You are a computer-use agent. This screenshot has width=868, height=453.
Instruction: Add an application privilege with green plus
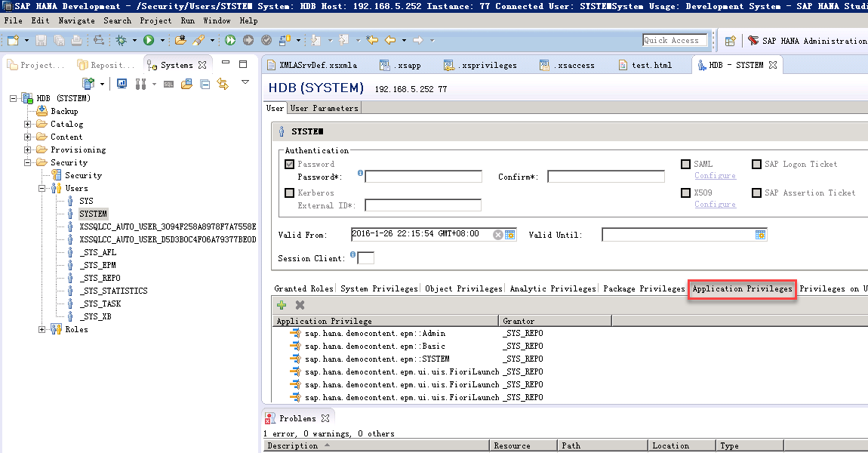282,305
